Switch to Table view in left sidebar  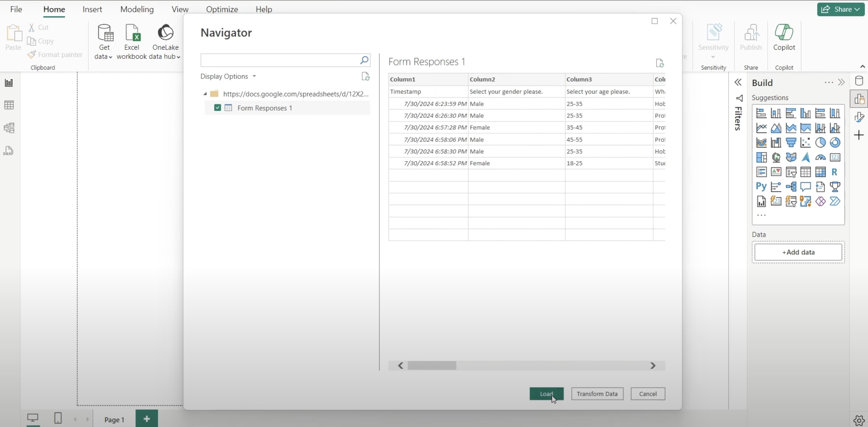point(9,105)
